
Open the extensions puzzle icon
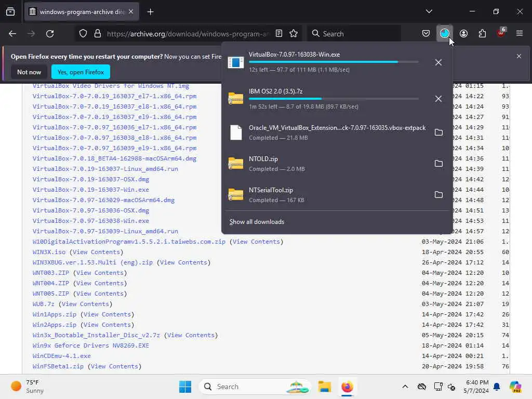[x=482, y=34]
